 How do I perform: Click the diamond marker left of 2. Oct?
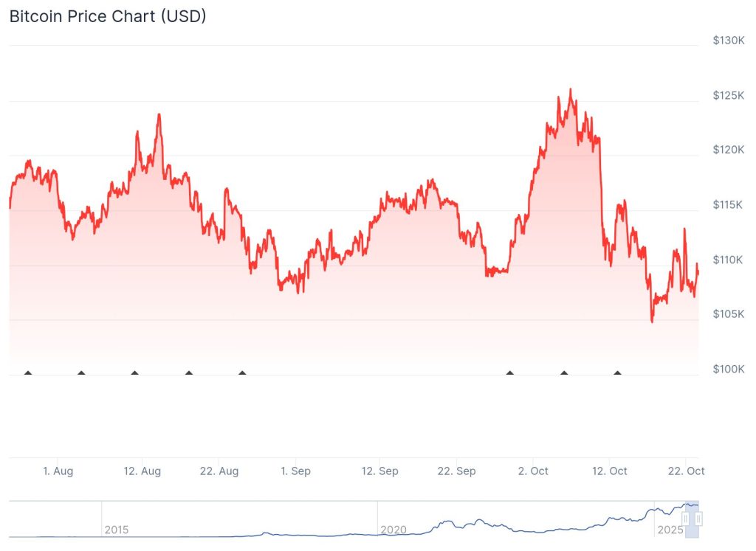tap(509, 372)
